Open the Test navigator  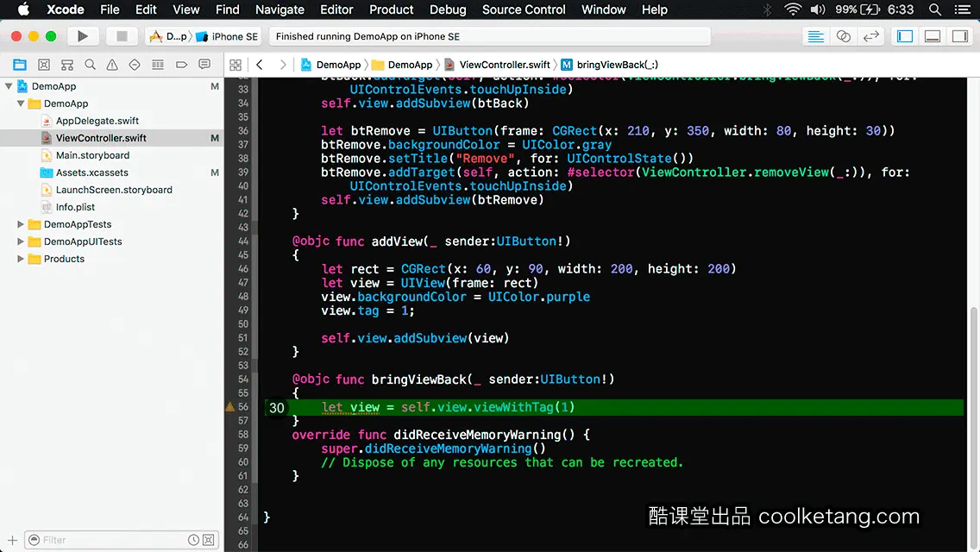(135, 65)
